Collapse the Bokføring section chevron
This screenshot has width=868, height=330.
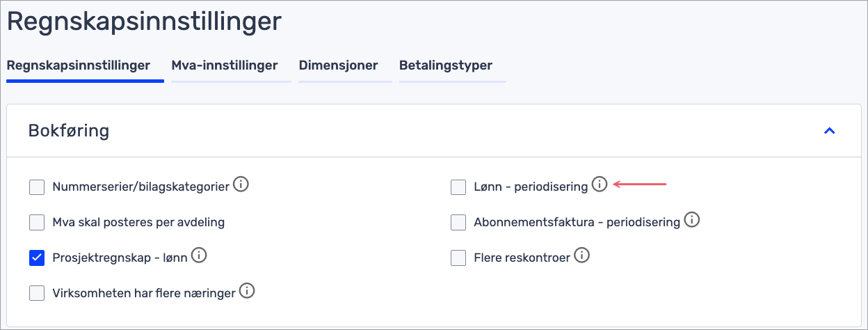pos(829,130)
